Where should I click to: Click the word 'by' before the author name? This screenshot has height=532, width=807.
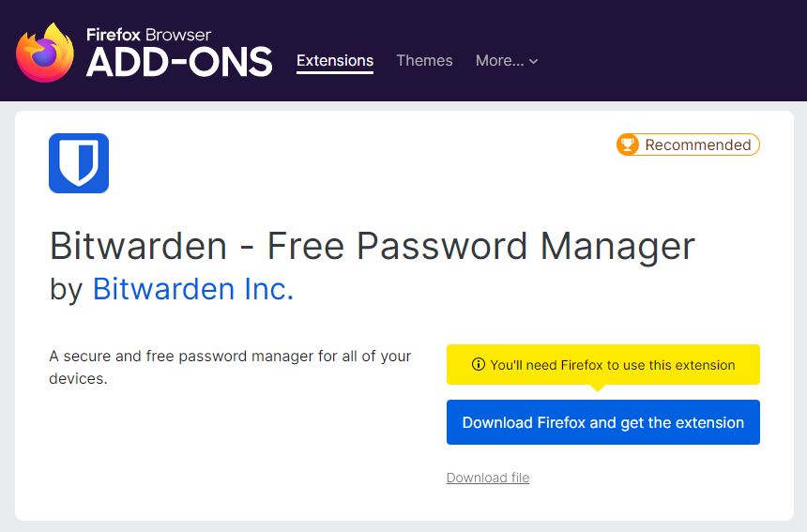click(67, 289)
